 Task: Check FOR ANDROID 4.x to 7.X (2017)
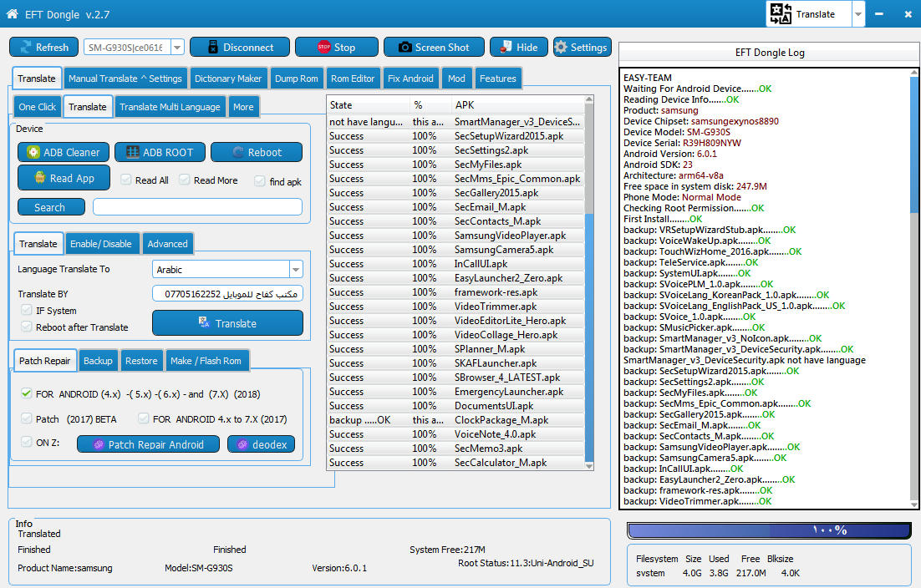(143, 418)
